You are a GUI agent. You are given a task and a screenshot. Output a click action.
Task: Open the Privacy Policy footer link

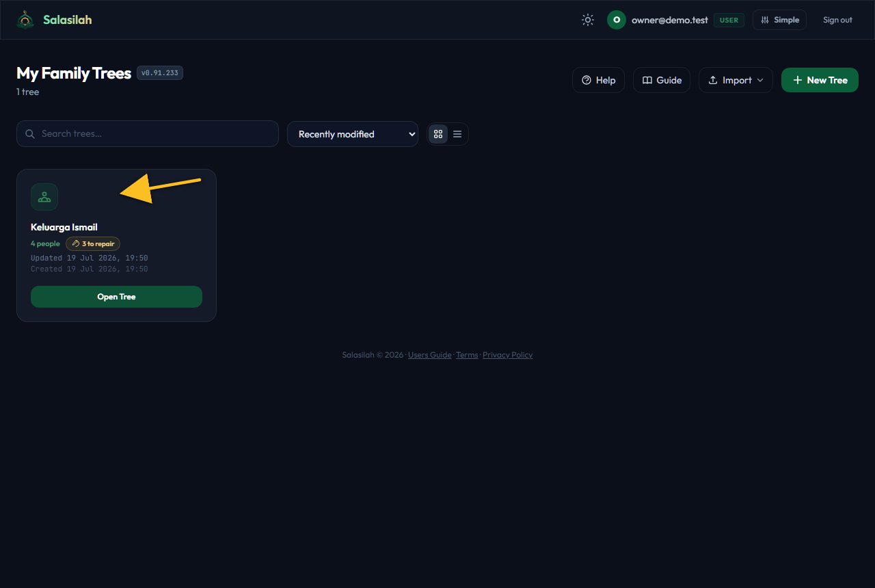pyautogui.click(x=508, y=355)
